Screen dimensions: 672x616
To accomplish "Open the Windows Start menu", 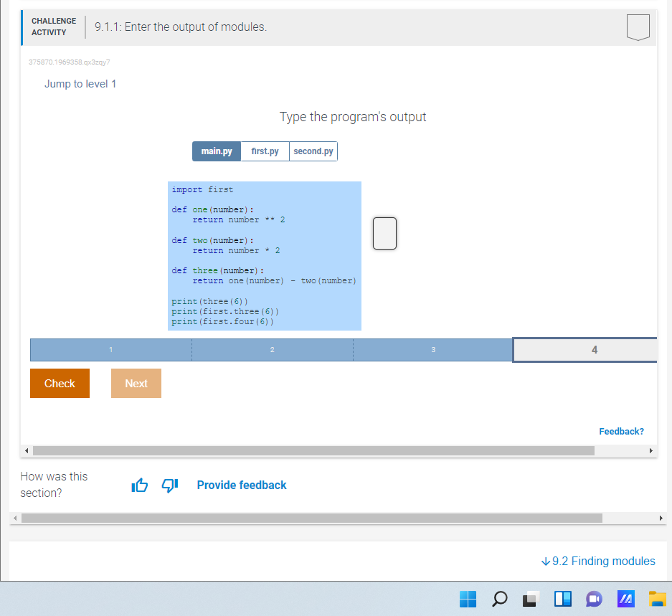I will (x=468, y=599).
